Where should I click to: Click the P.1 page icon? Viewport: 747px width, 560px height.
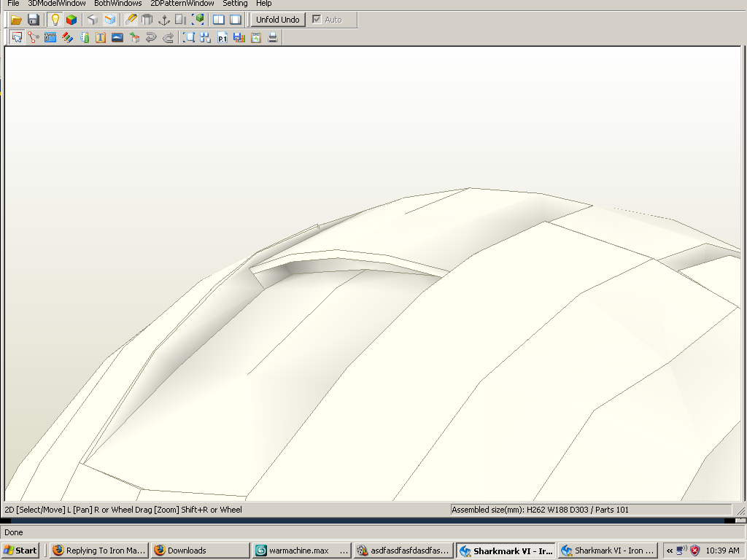click(222, 38)
